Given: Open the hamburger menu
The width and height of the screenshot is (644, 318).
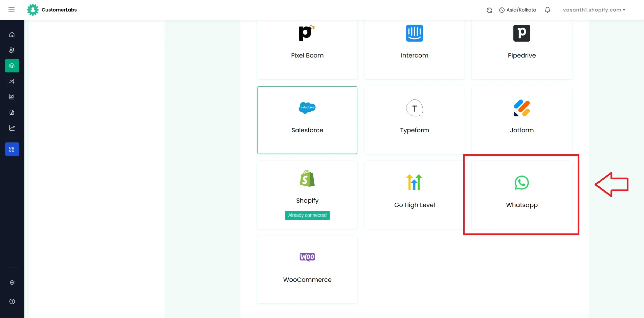Looking at the screenshot, I should tap(12, 10).
